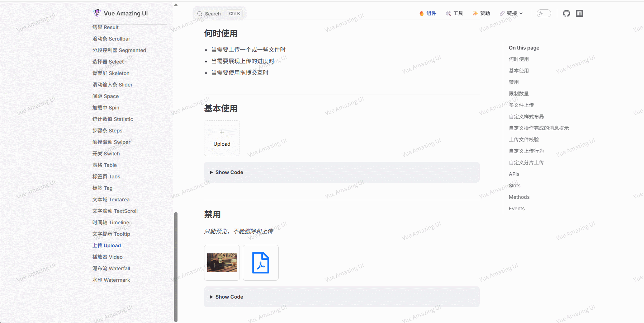Click the npm package icon
Screen dimensions: 644x323
579,13
